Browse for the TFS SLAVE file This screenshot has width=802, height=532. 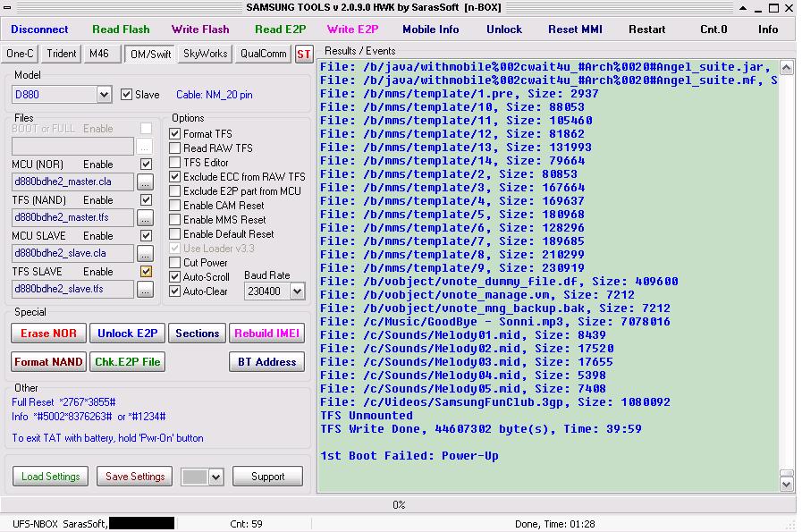tap(145, 289)
